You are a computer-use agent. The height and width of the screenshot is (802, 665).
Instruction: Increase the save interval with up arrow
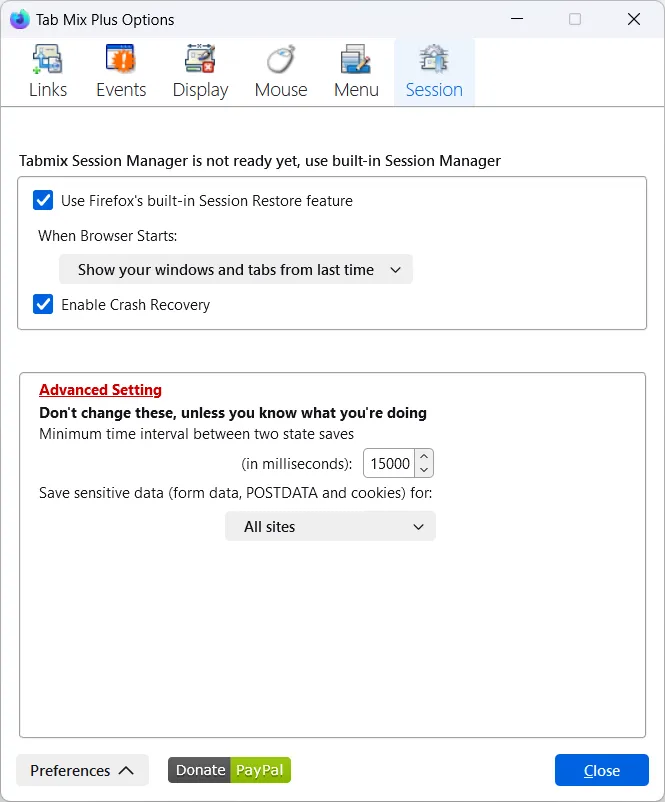click(424, 457)
